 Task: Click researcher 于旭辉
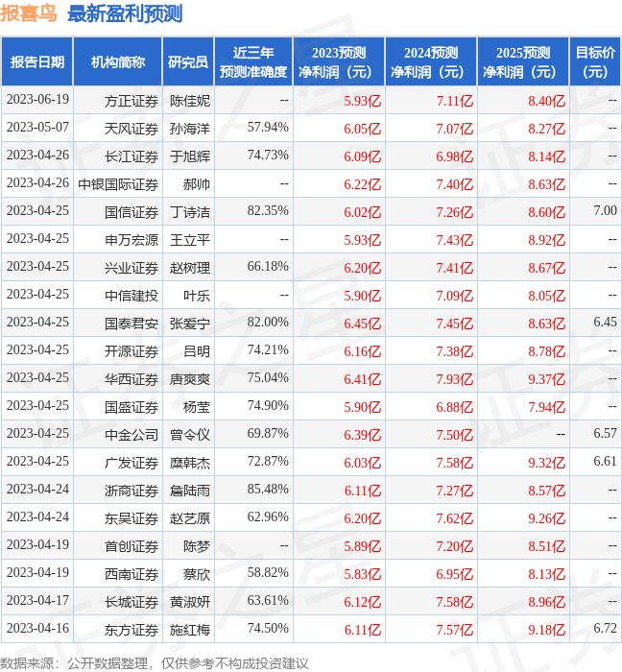(x=190, y=156)
